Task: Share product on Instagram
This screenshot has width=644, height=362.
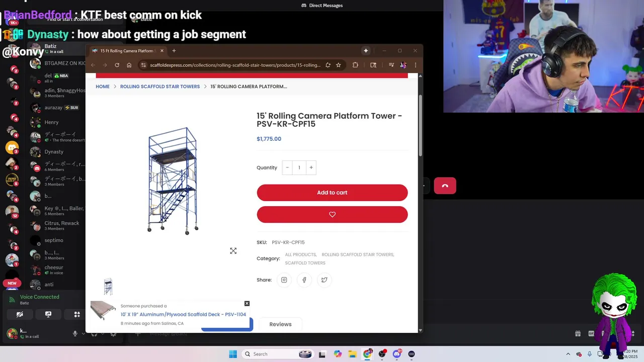Action: (x=284, y=280)
